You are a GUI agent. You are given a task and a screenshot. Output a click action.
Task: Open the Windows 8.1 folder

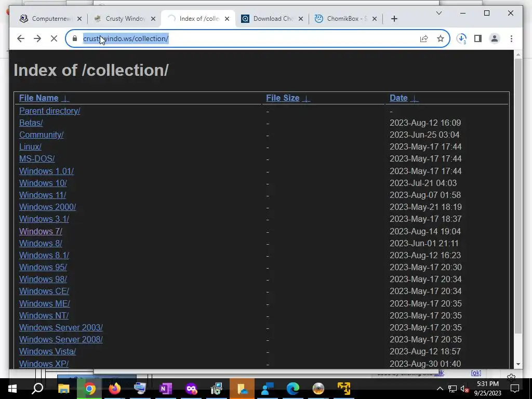pos(44,255)
